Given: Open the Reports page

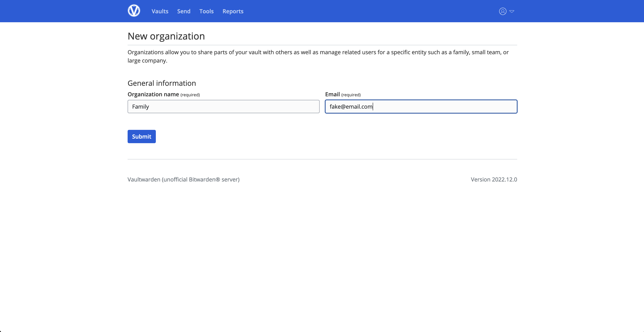Looking at the screenshot, I should pyautogui.click(x=233, y=11).
